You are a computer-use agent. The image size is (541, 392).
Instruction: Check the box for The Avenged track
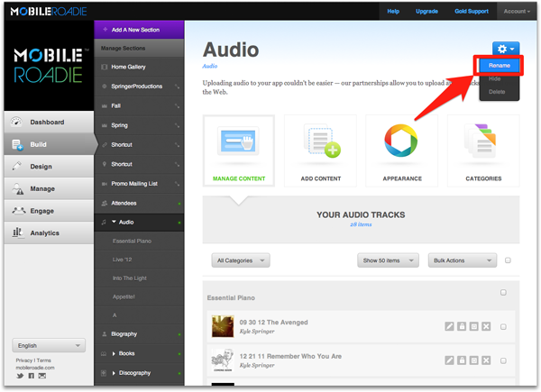pyautogui.click(x=503, y=327)
